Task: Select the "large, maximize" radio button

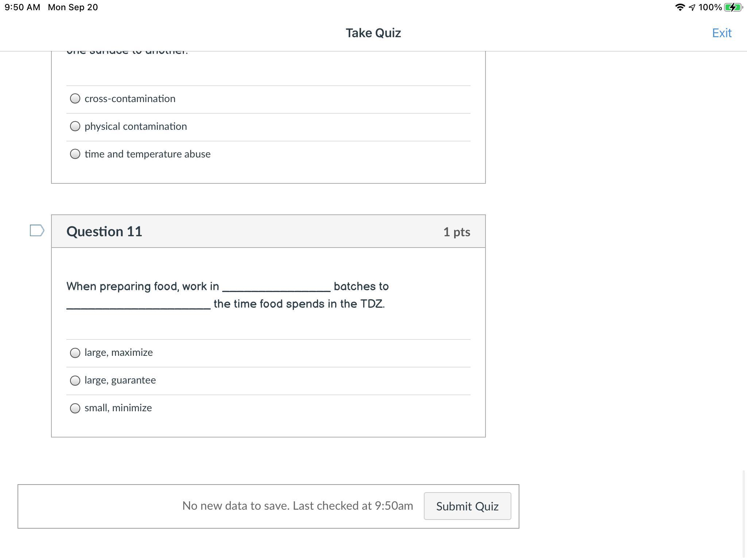Action: [75, 353]
